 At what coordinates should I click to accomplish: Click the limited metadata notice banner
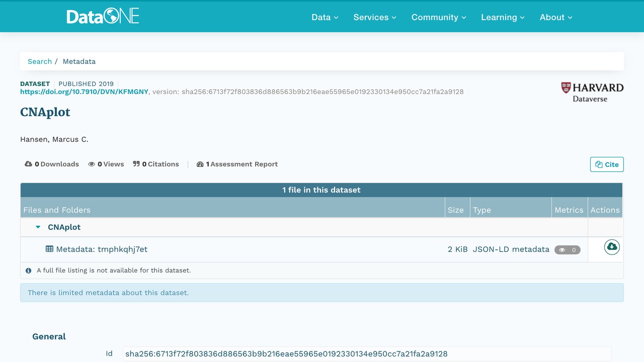322,293
